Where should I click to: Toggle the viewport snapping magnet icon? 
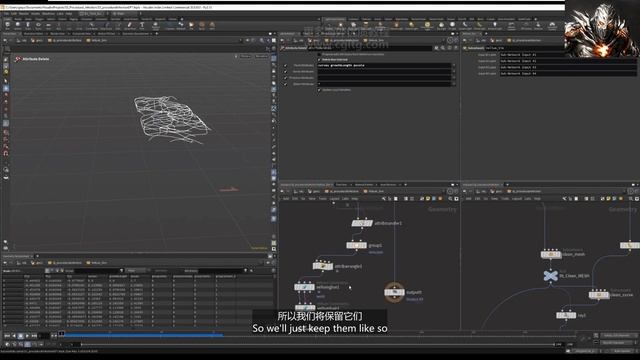point(6,153)
